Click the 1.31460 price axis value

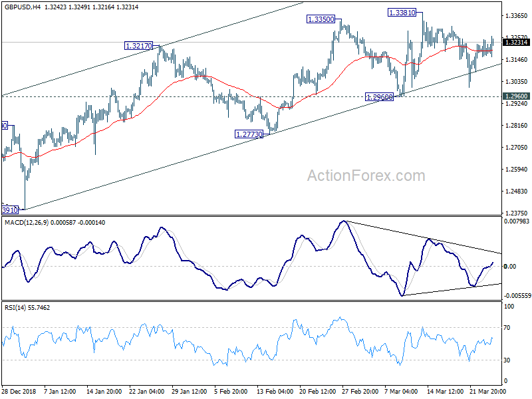point(517,60)
